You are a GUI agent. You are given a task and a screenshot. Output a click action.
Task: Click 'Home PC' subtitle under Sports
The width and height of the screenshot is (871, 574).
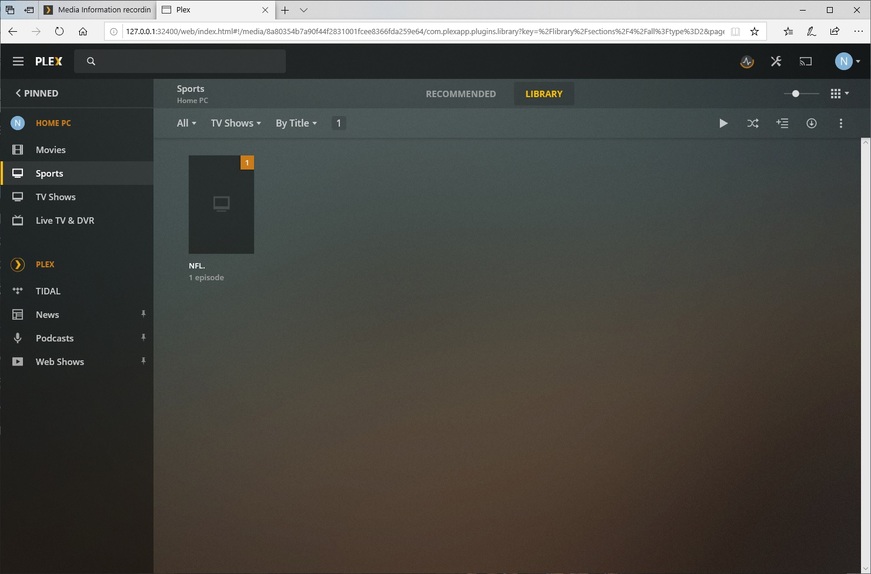pyautogui.click(x=192, y=101)
